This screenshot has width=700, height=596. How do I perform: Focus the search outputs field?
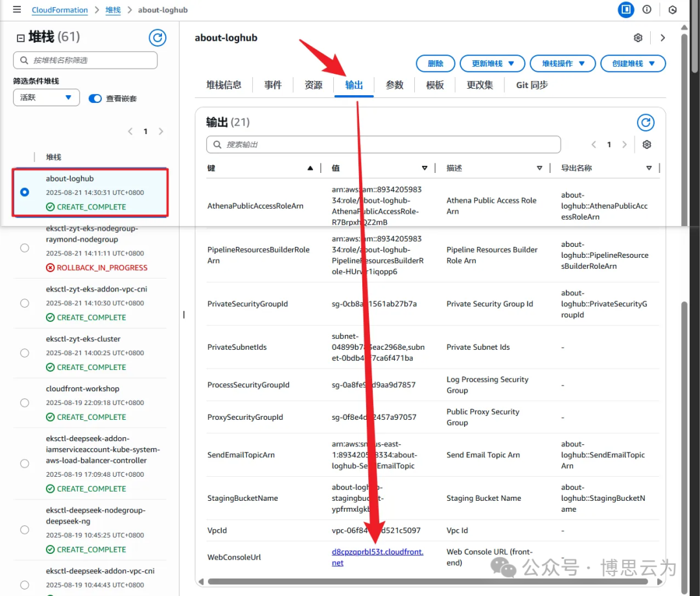coord(384,144)
